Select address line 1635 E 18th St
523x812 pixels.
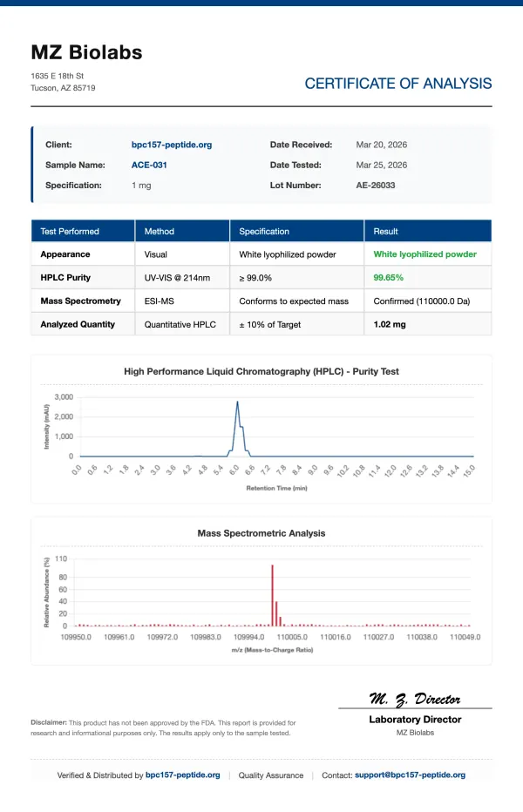coord(57,76)
